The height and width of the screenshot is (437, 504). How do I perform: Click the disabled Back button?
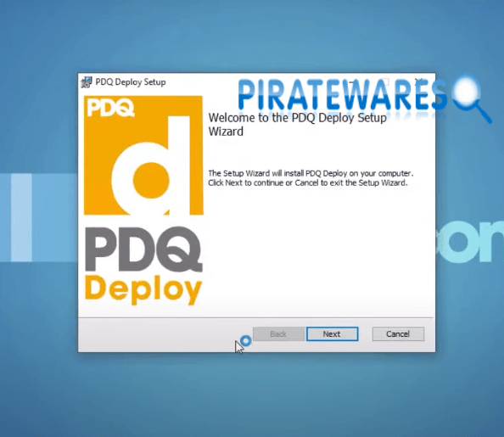278,333
